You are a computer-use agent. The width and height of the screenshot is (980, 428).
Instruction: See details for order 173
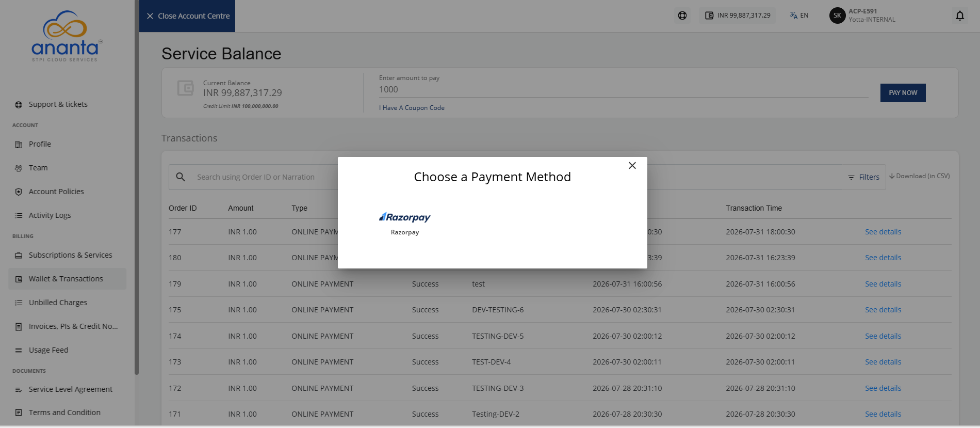click(x=883, y=362)
